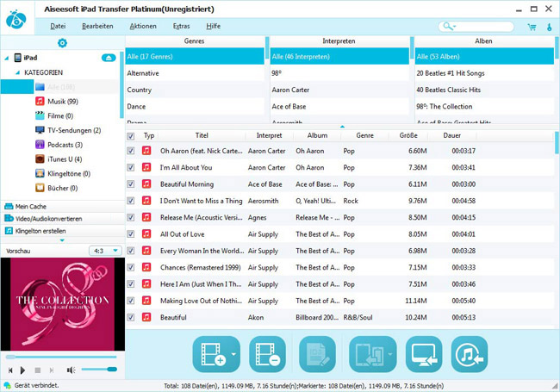Image resolution: width=560 pixels, height=392 pixels.
Task: Click the connected device status icon
Action: click(x=7, y=386)
